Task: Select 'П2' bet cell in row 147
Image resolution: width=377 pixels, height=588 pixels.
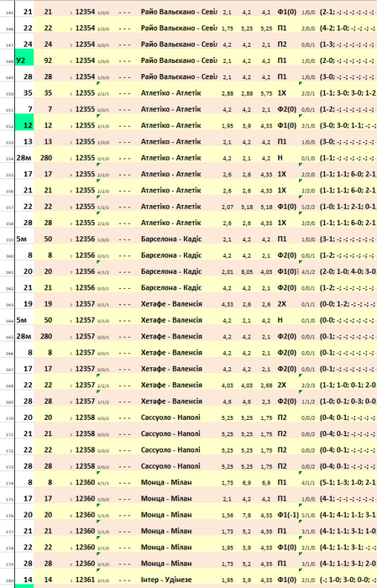Action: (282, 45)
